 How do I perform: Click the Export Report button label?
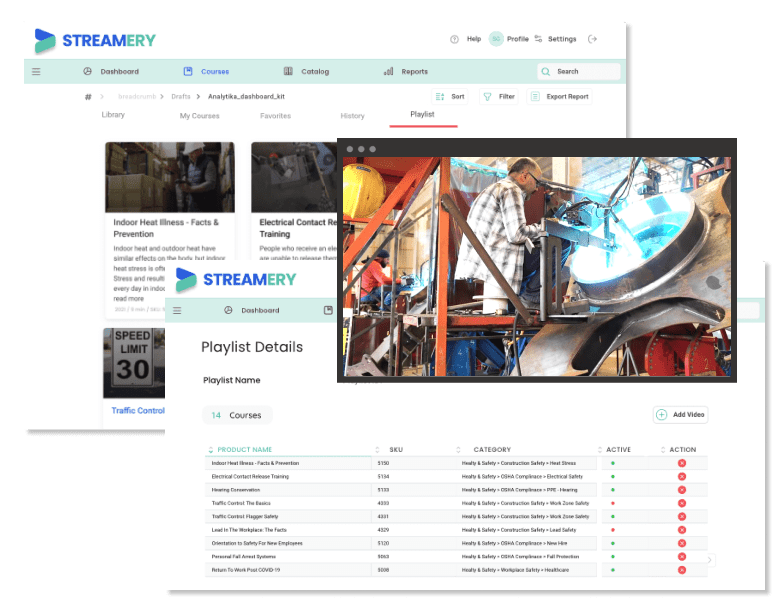(x=567, y=97)
